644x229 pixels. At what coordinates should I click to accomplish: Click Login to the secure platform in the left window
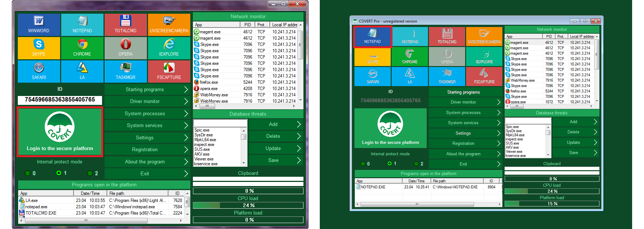[x=60, y=132]
